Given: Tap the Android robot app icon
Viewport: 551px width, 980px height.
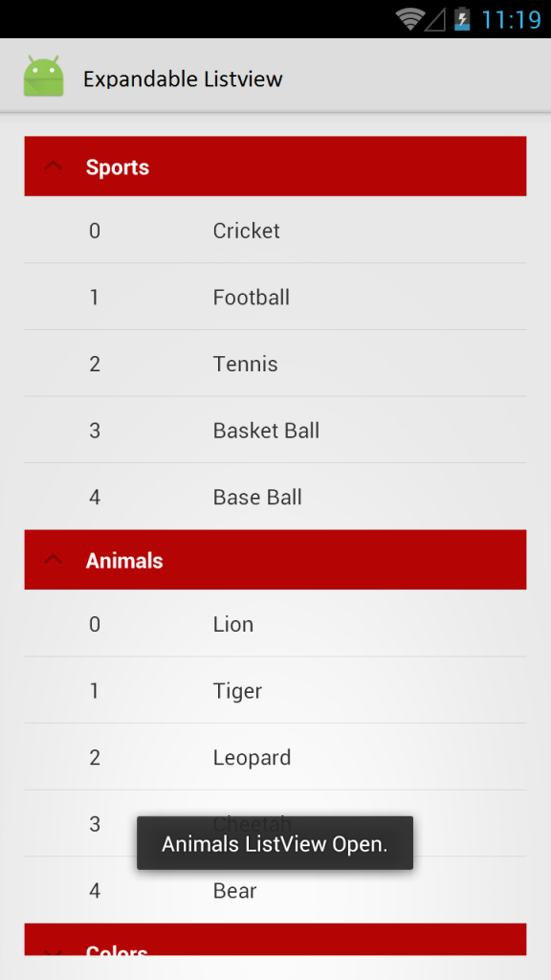Looking at the screenshot, I should (x=43, y=77).
